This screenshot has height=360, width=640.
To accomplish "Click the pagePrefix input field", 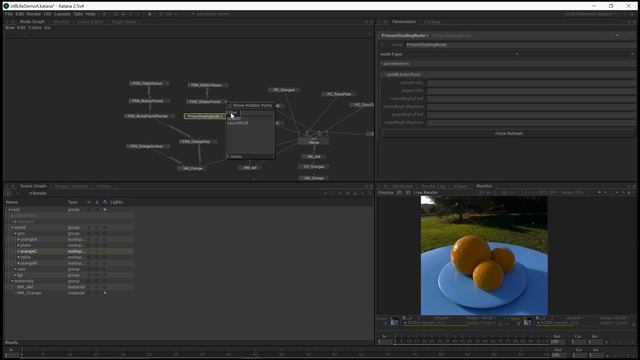I will pyautogui.click(x=531, y=91).
